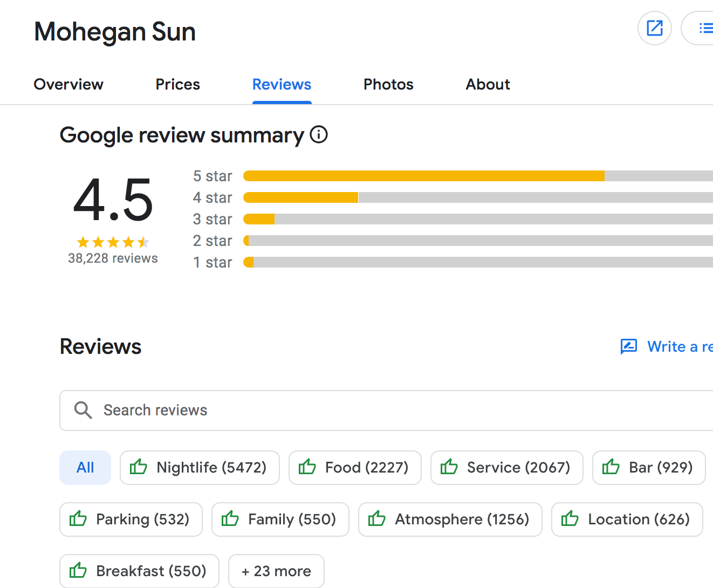Click the Bar thumbs-up icon
The width and height of the screenshot is (713, 588).
coord(611,467)
